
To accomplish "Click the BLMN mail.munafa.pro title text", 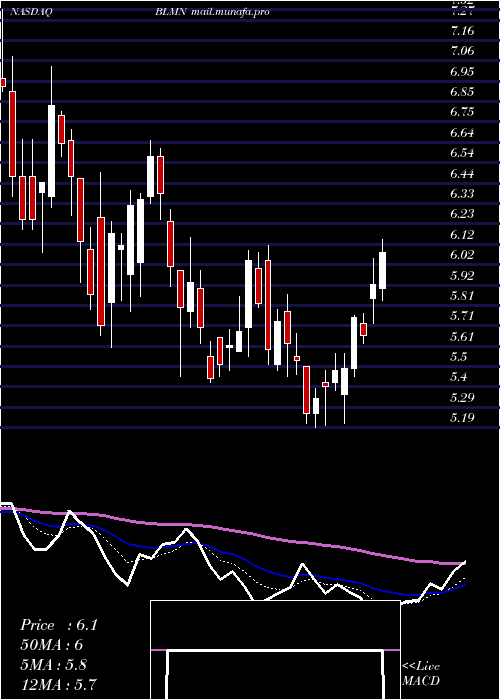I will pos(212,12).
